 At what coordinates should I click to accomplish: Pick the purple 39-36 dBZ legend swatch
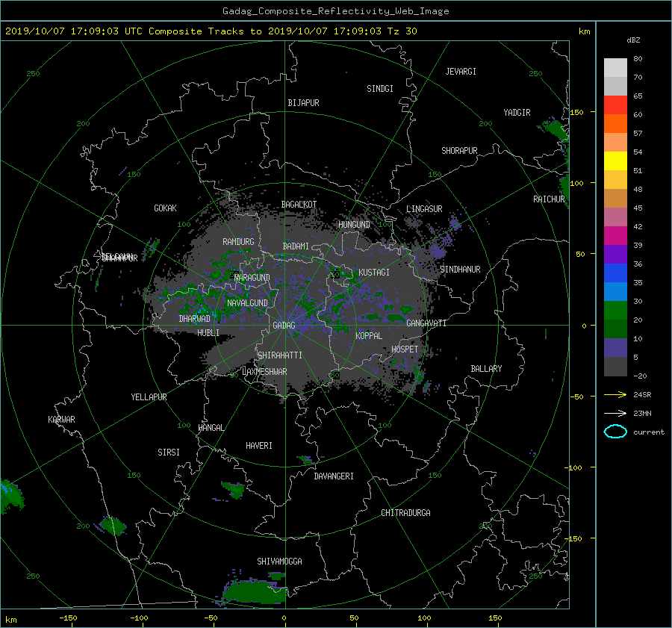[x=615, y=255]
